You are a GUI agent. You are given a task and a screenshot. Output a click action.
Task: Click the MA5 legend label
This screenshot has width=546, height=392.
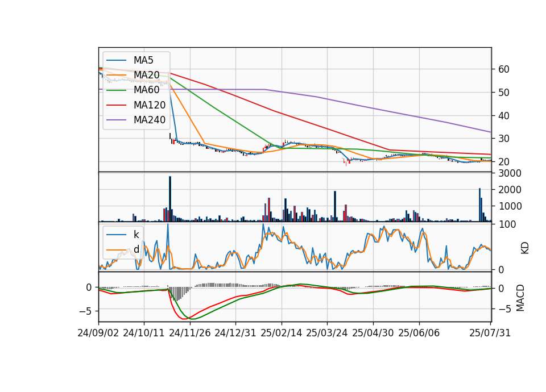[x=143, y=60]
